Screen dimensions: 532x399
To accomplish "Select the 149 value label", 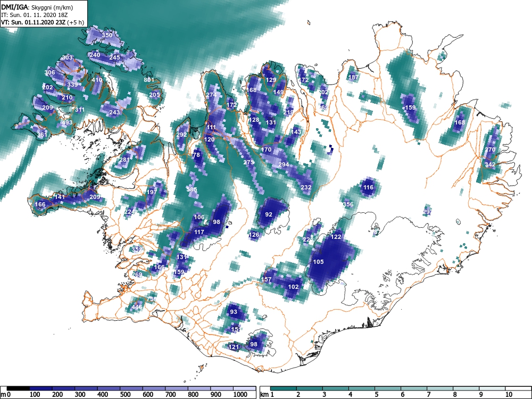I will (x=278, y=92).
